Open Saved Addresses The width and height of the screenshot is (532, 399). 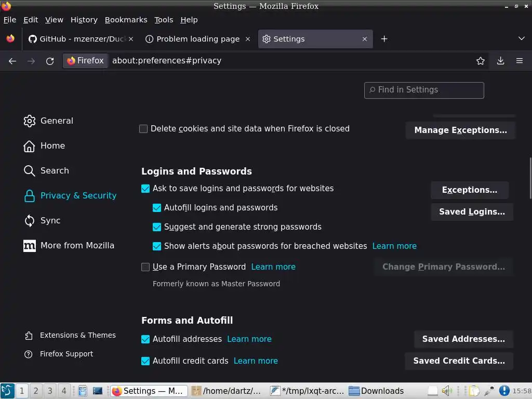click(x=463, y=339)
